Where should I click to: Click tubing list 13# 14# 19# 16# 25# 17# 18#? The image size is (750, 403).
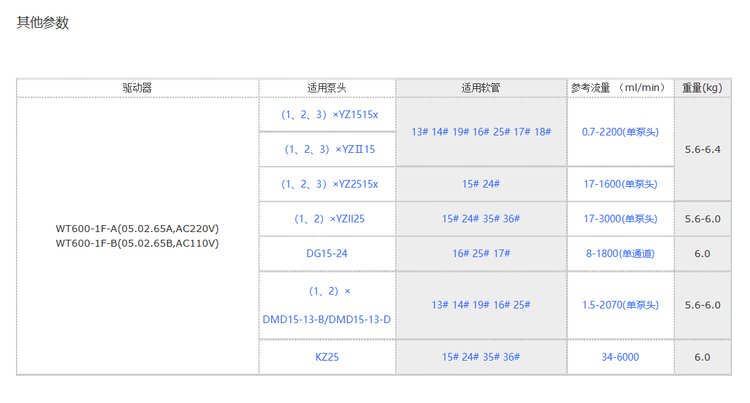481,132
